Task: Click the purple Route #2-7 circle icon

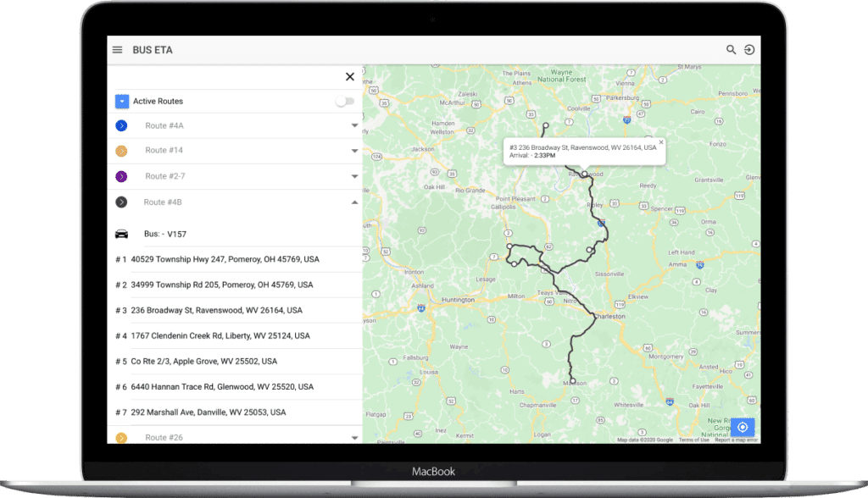Action: coord(121,176)
